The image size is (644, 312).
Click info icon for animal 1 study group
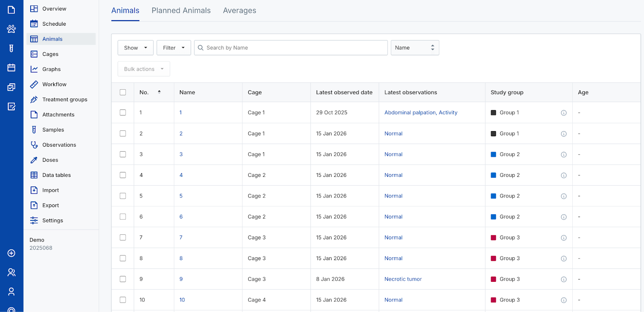pyautogui.click(x=563, y=113)
